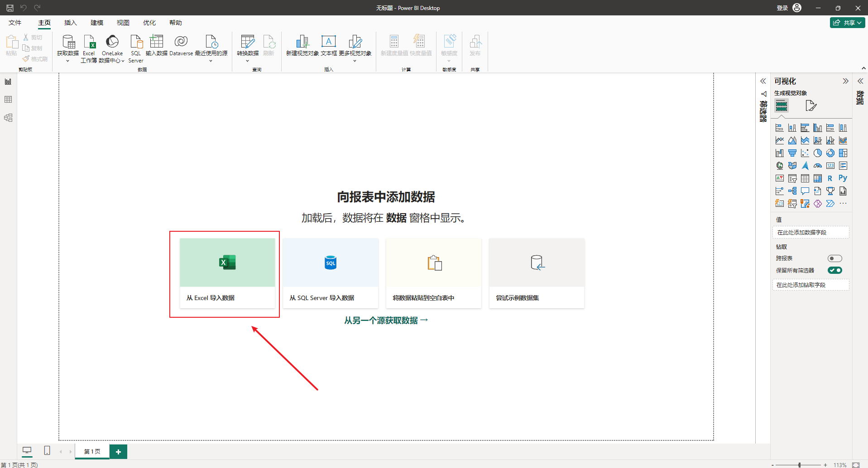Add the filled map visual

pos(792,166)
